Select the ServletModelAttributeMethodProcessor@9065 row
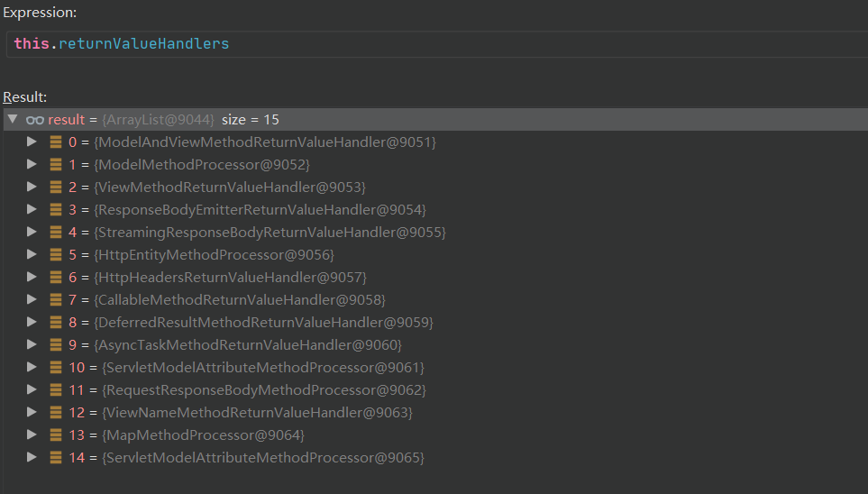 pos(263,458)
